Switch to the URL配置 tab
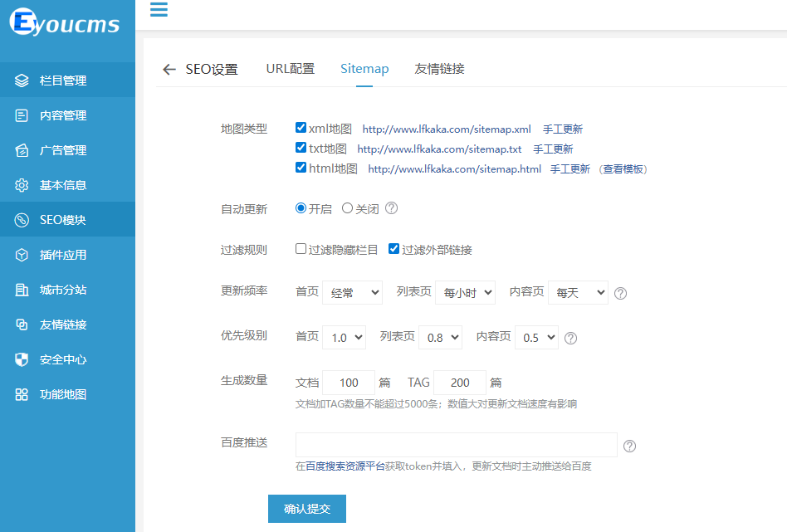The image size is (787, 532). point(291,70)
